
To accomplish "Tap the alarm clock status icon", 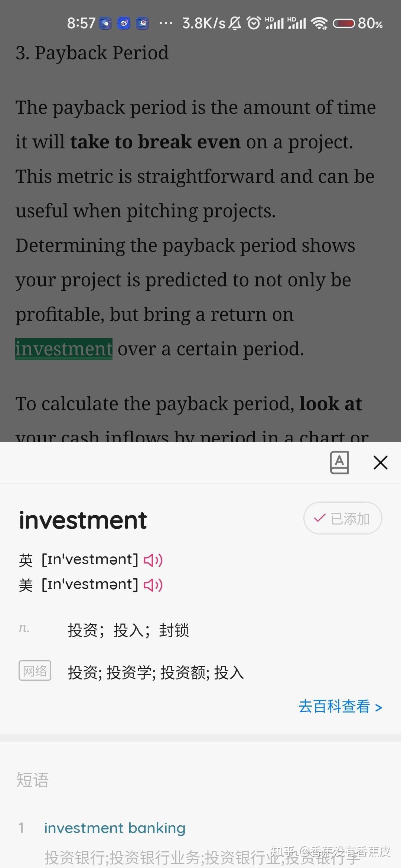I will click(254, 23).
